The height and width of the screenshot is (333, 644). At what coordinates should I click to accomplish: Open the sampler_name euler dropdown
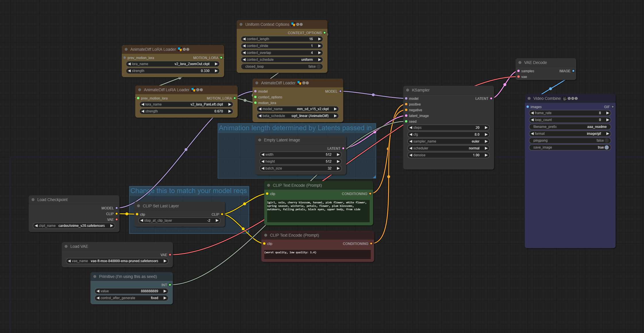click(448, 141)
